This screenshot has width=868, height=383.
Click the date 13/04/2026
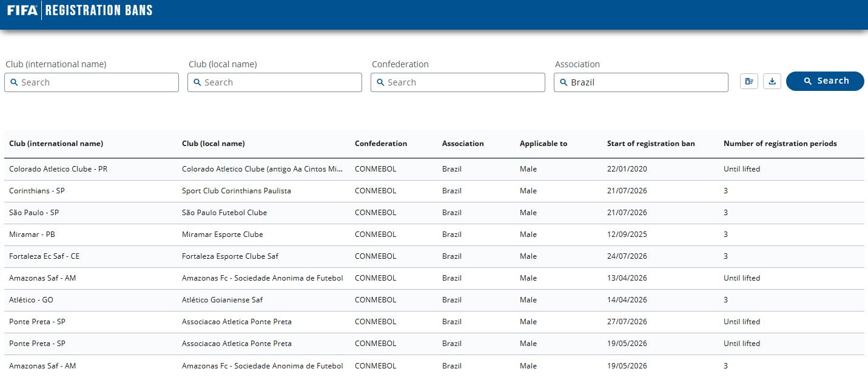coord(627,278)
